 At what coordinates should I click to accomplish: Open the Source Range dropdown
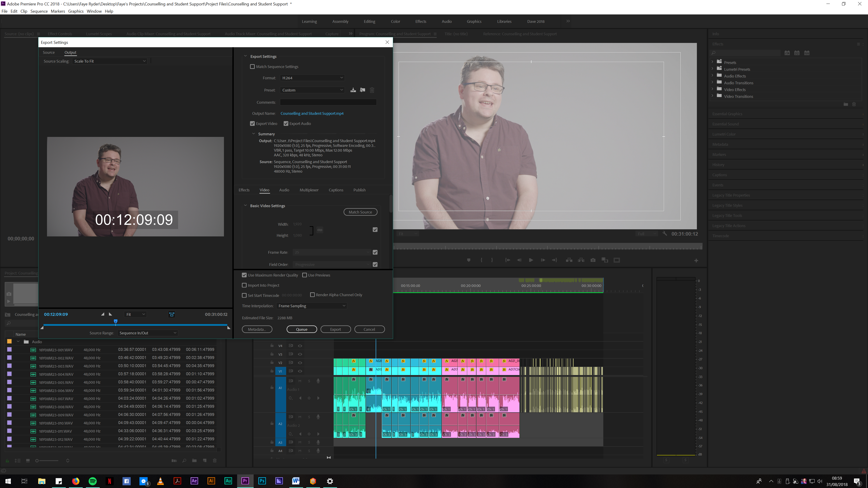point(148,333)
